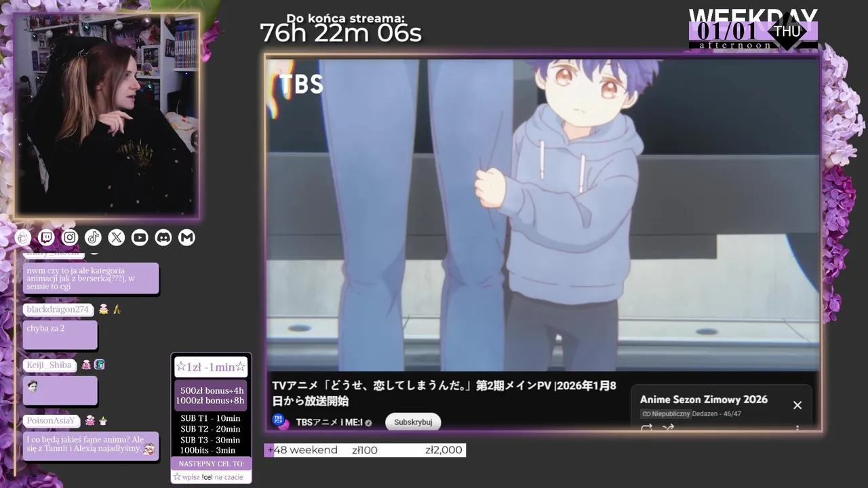The height and width of the screenshot is (488, 868).
Task: Click the 'NASTĘPNY CEL TO:' banner
Action: click(211, 464)
